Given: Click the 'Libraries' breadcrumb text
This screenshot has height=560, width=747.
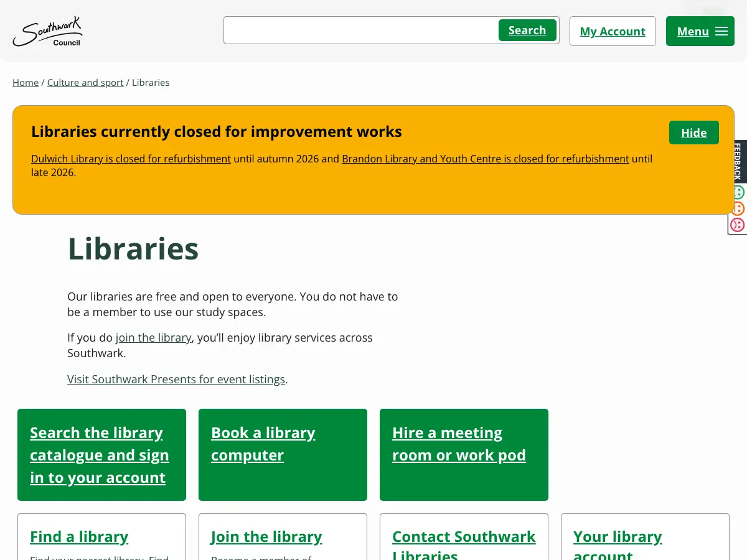Looking at the screenshot, I should (151, 82).
